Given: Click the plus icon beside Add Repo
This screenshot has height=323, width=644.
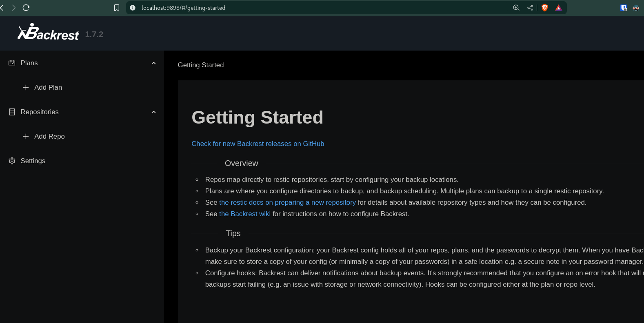Looking at the screenshot, I should coord(26,136).
